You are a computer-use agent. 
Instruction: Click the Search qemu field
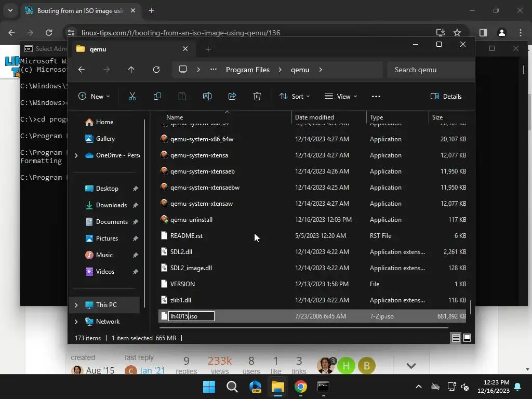[431, 70]
